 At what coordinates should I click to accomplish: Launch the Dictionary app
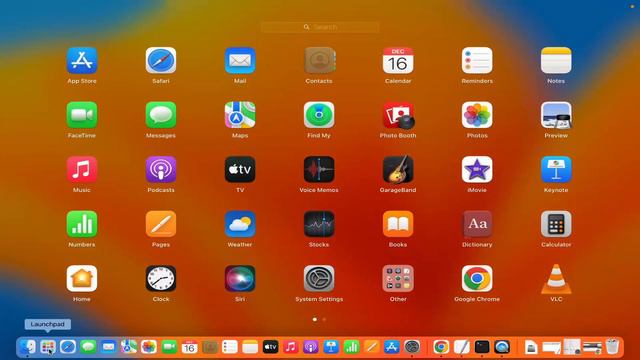click(477, 224)
